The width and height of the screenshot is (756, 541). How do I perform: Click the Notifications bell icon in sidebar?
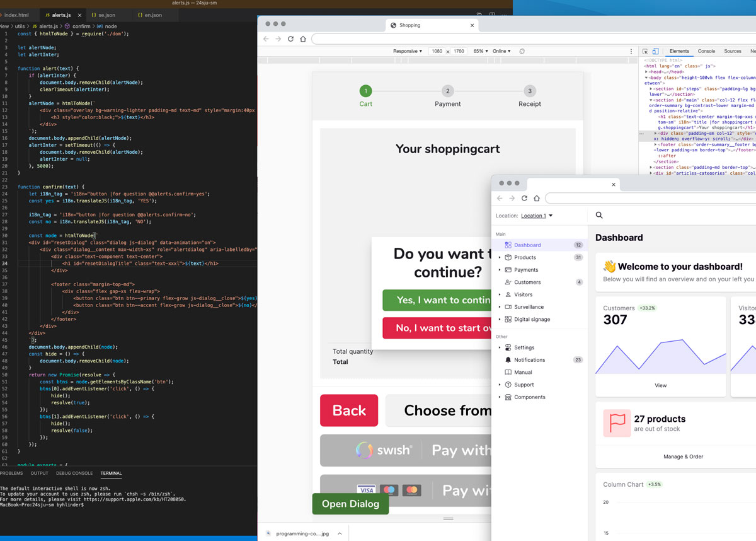(x=508, y=360)
